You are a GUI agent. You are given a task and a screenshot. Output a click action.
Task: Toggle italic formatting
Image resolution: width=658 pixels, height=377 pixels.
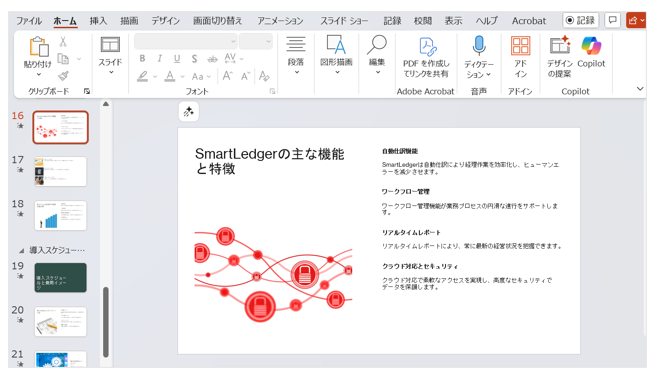click(x=159, y=59)
